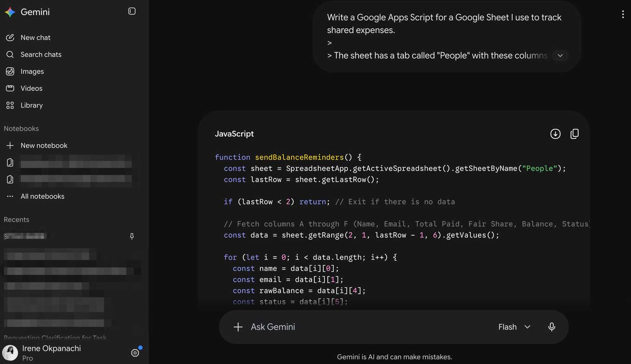
Task: Click the microphone voice input
Action: click(x=551, y=327)
